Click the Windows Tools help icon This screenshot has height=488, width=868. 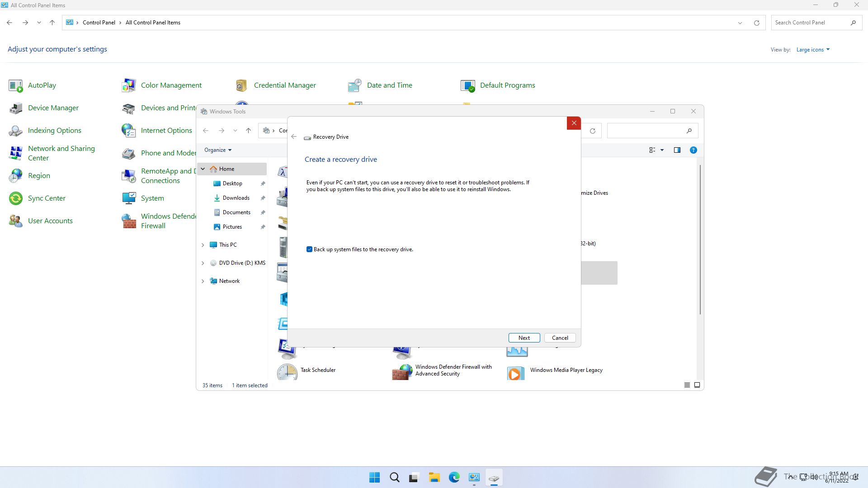pos(693,150)
